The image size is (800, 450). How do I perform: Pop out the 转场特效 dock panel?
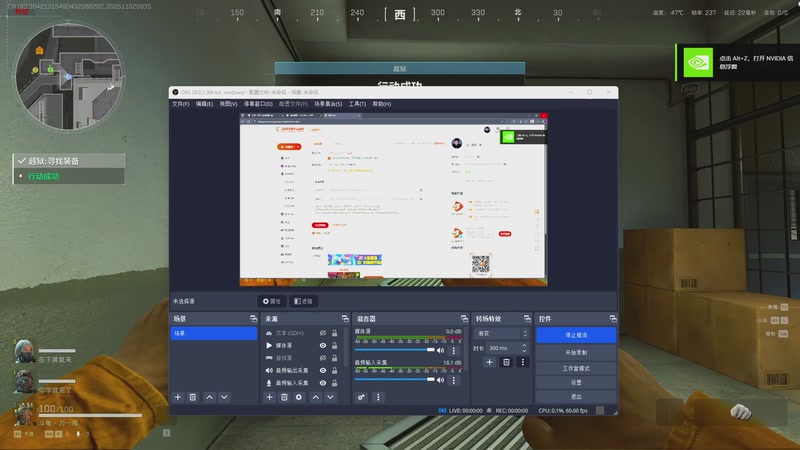[x=527, y=318]
